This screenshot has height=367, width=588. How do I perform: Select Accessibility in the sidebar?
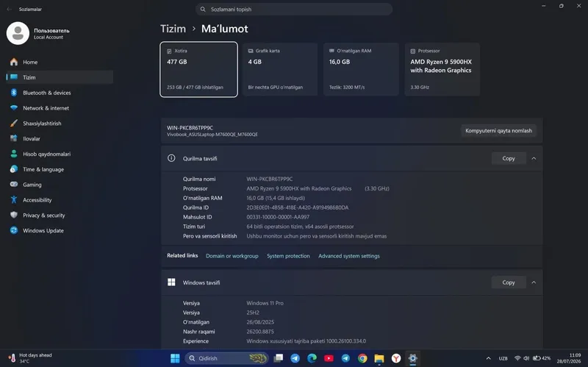60,200
